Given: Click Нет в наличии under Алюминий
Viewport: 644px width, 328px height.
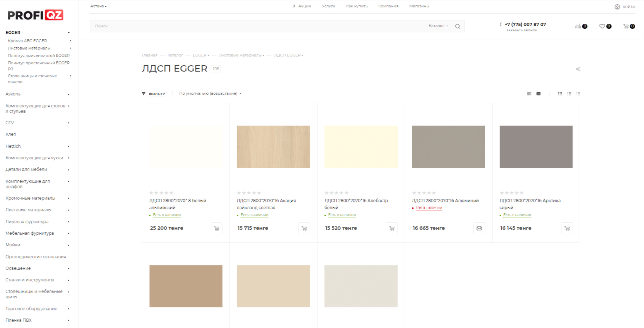Looking at the screenshot, I should [429, 208].
